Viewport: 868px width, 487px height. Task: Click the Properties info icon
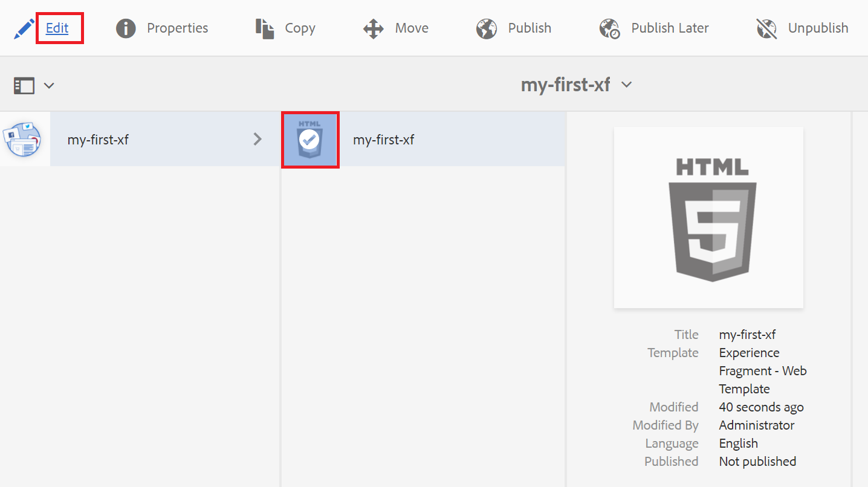point(126,28)
